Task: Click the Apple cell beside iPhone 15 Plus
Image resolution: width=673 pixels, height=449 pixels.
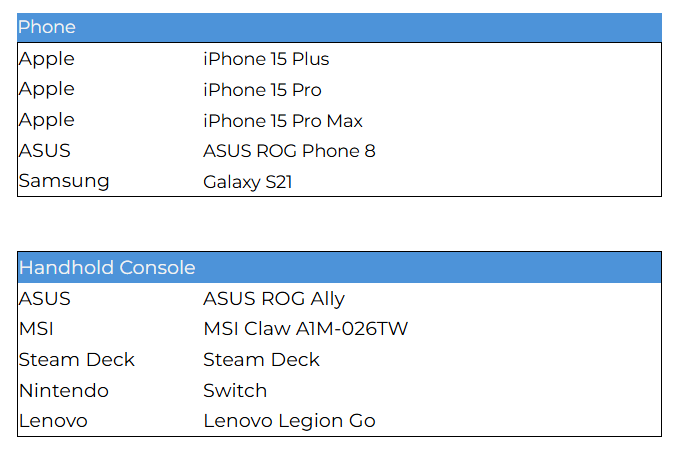Action: click(x=46, y=59)
